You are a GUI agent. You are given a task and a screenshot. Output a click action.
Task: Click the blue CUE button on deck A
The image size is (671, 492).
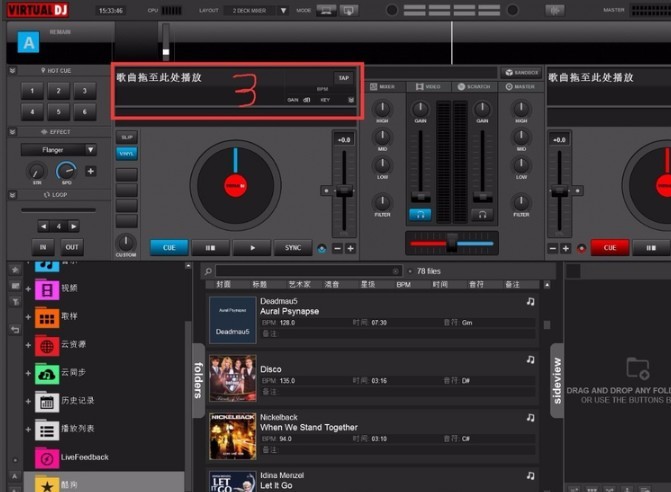tap(169, 248)
